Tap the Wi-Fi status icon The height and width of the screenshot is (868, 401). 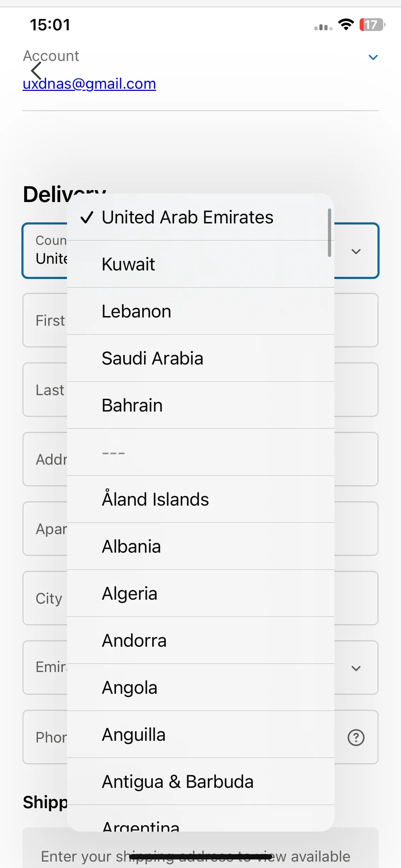(x=346, y=25)
